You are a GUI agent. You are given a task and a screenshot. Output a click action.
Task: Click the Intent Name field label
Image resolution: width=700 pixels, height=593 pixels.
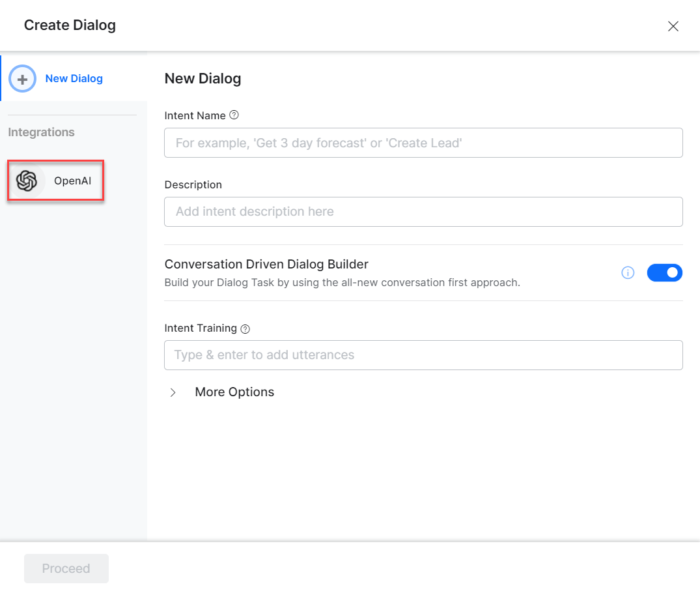point(195,115)
